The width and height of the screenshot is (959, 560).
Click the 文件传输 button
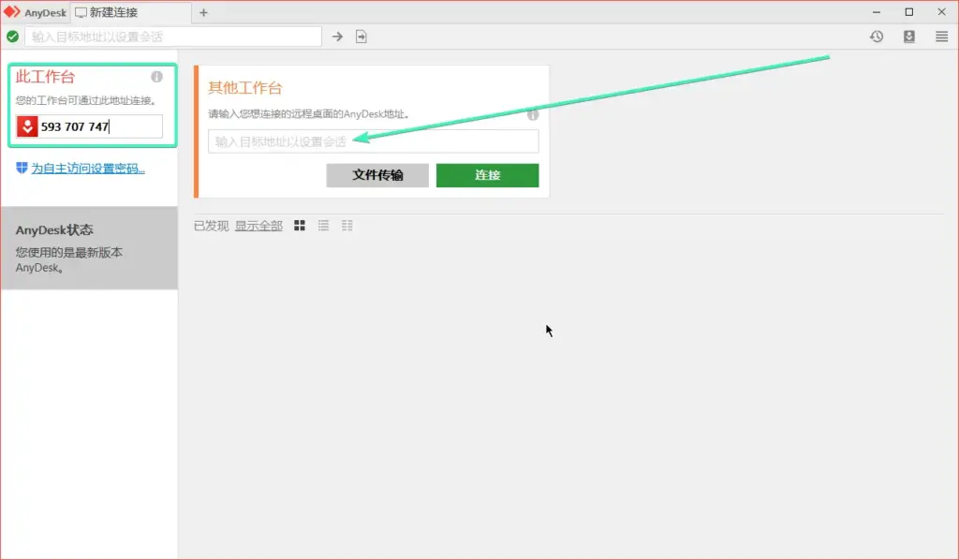click(376, 175)
